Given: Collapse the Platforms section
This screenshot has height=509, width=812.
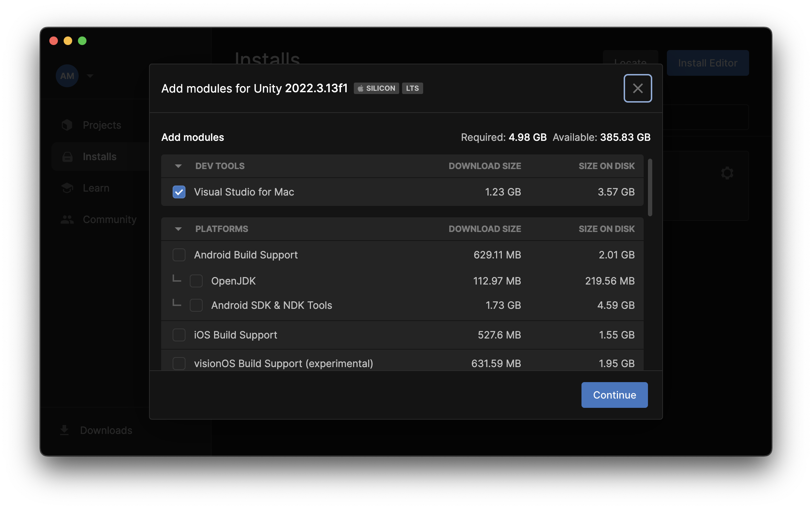Looking at the screenshot, I should (178, 229).
